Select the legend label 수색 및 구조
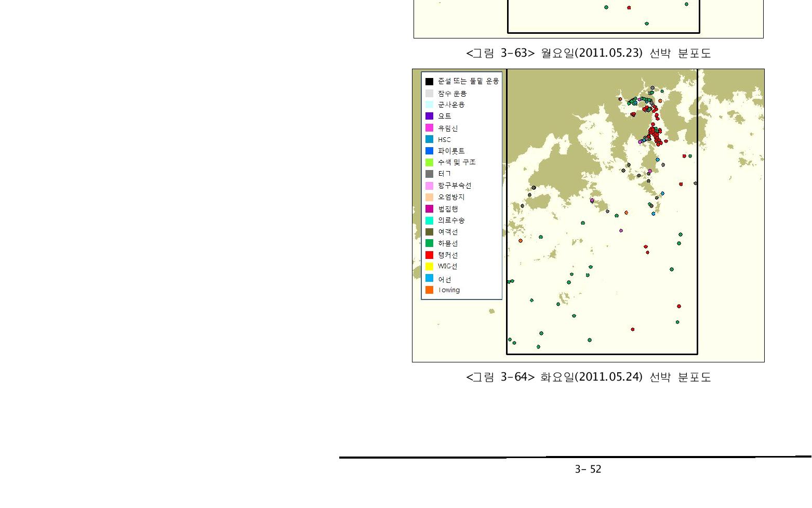Image resolution: width=812 pixels, height=508 pixels. [457, 162]
